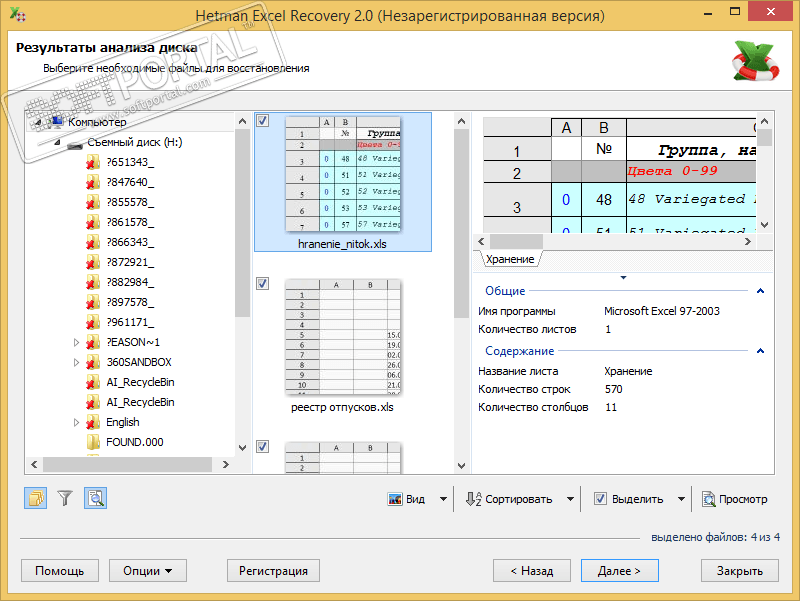Expand the ?EASON~1 folder node
The width and height of the screenshot is (800, 601).
[76, 342]
